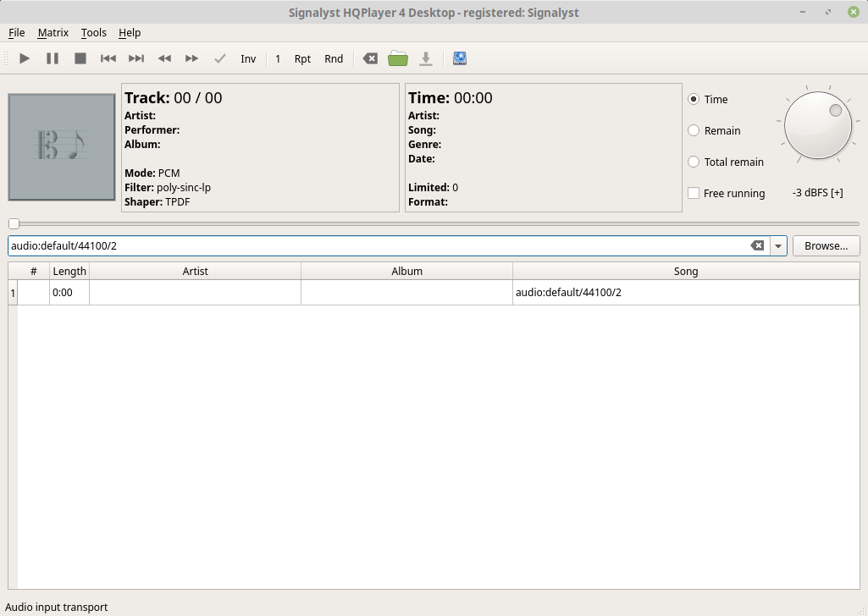Open the Tools menu

[x=94, y=32]
